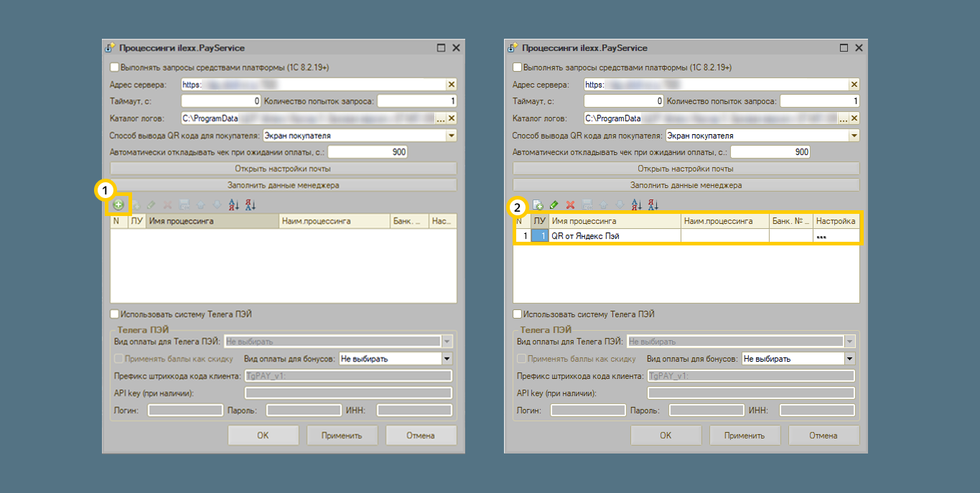Toggle 'Использовать систему Телега ПЭЙ' in right window
Image resolution: width=980 pixels, height=493 pixels.
pos(517,314)
